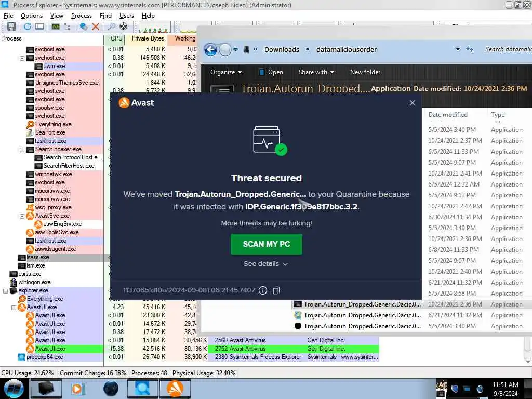Copy the Avast event ID with the copy icon

(276, 290)
